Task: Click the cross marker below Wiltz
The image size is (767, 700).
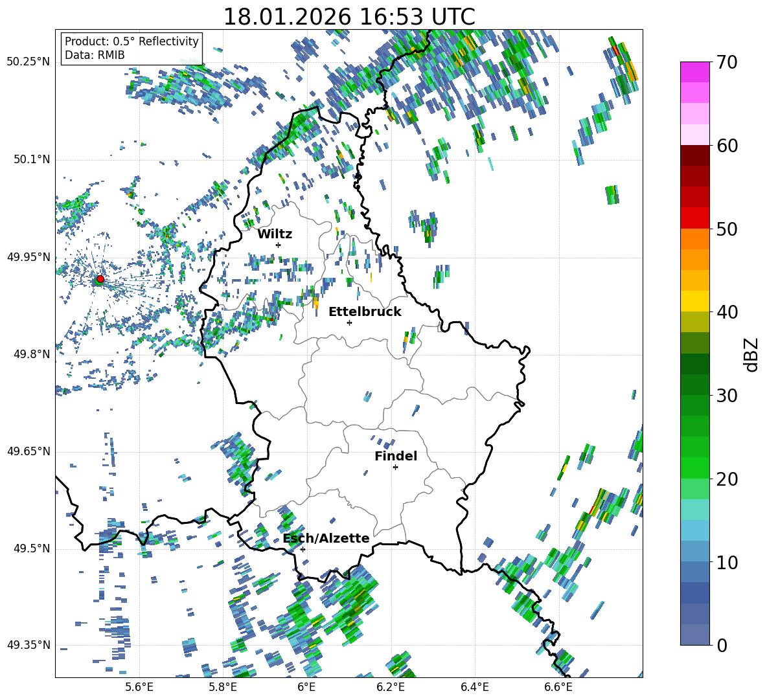Action: click(279, 245)
